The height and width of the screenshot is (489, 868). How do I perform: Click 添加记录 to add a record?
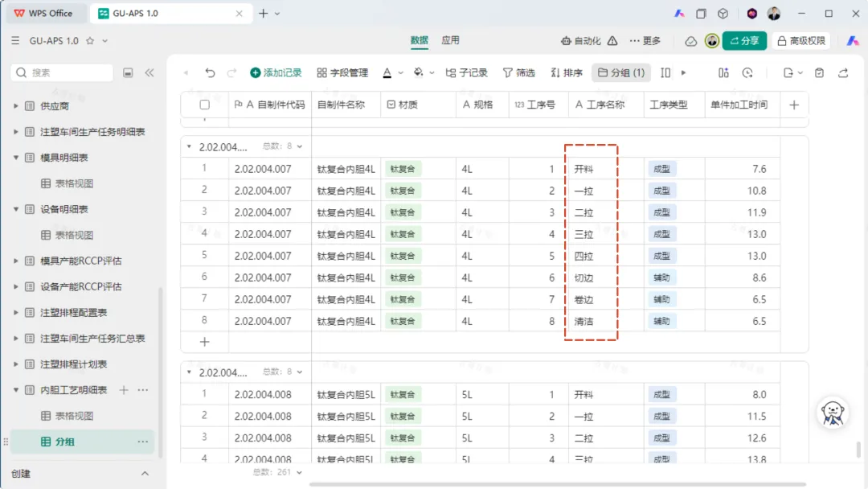[x=276, y=72]
